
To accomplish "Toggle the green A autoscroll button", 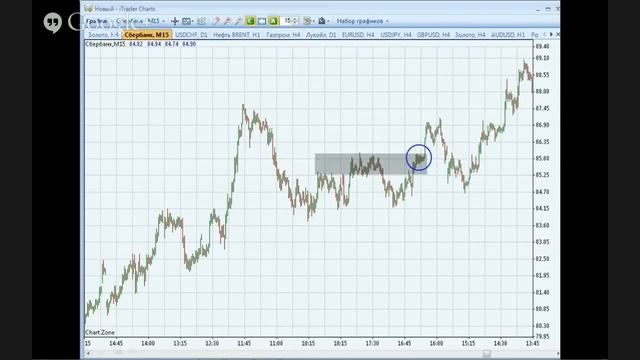I will (x=273, y=21).
